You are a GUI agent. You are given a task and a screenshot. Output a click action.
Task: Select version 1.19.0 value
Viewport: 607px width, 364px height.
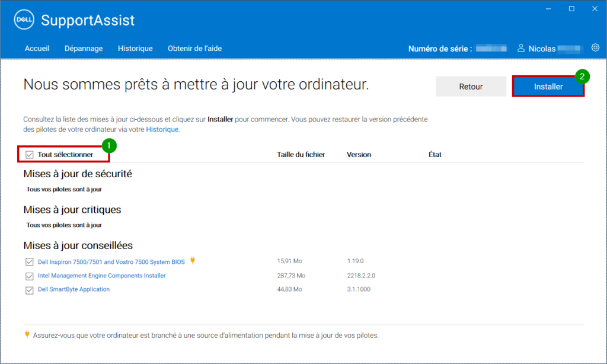[356, 261]
